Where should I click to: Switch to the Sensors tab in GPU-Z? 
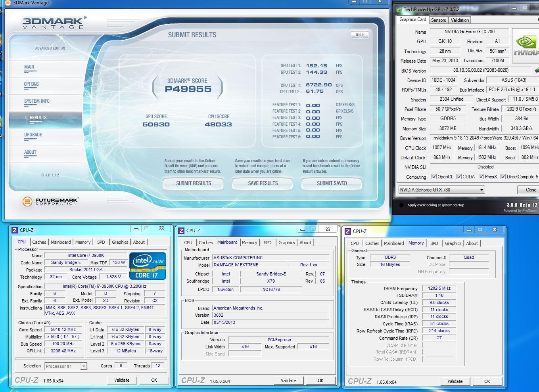pyautogui.click(x=438, y=20)
